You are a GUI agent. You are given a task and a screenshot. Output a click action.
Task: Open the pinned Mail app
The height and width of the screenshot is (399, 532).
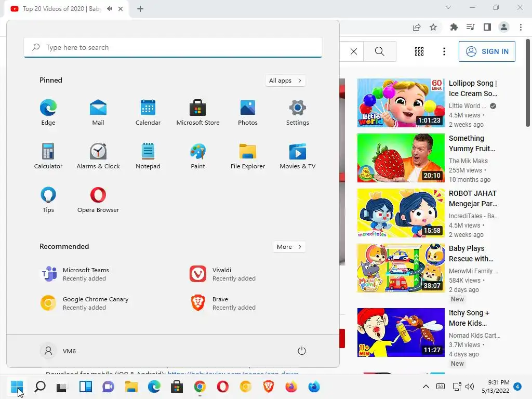coord(98,113)
